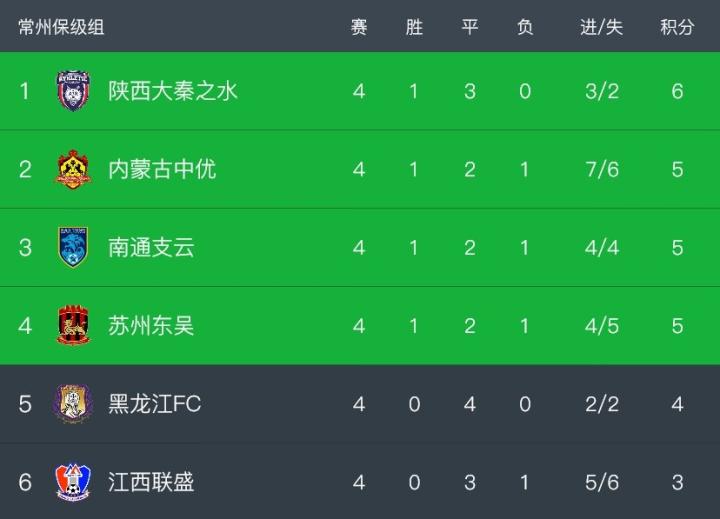This screenshot has width=720, height=519.
Task: Click the 胜 wins column header
Action: pyautogui.click(x=414, y=27)
